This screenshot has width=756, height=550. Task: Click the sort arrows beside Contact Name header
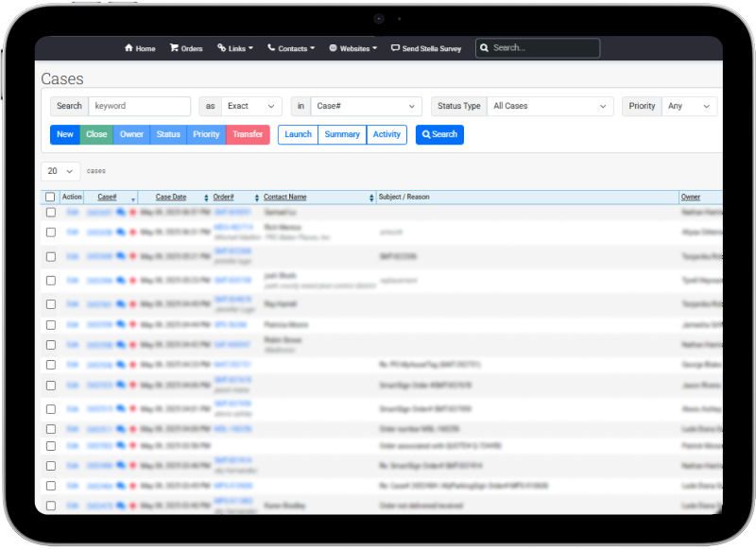point(370,198)
